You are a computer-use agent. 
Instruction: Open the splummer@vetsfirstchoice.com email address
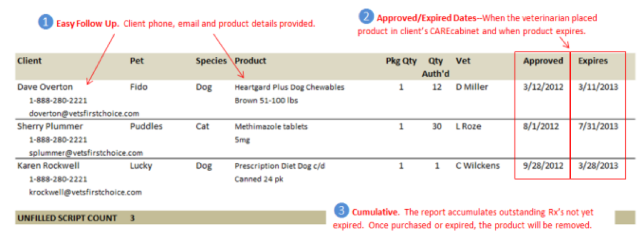point(86,153)
